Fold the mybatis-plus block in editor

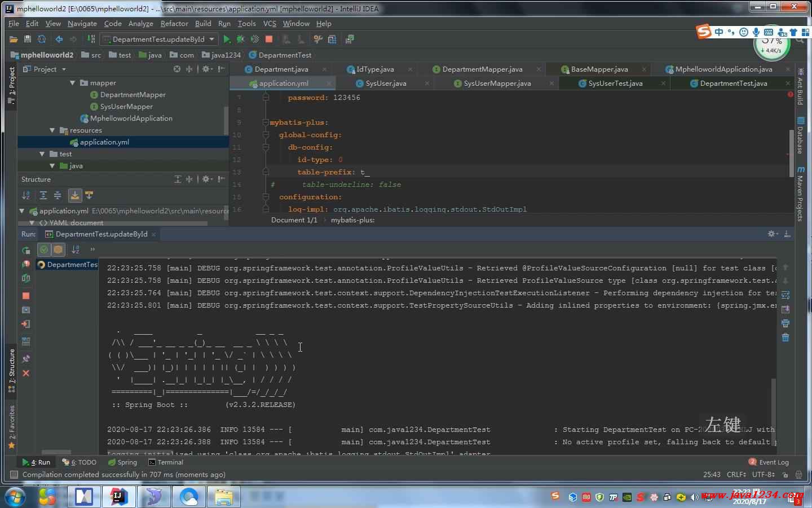coord(266,122)
